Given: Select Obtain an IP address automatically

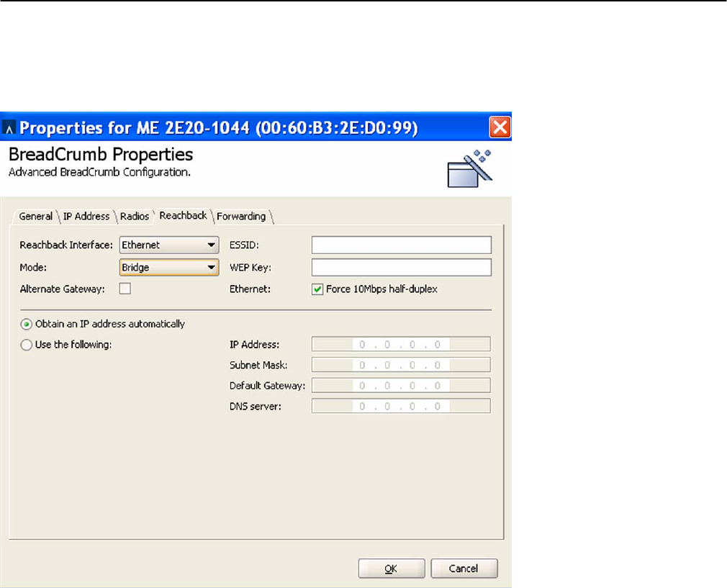Looking at the screenshot, I should point(27,324).
